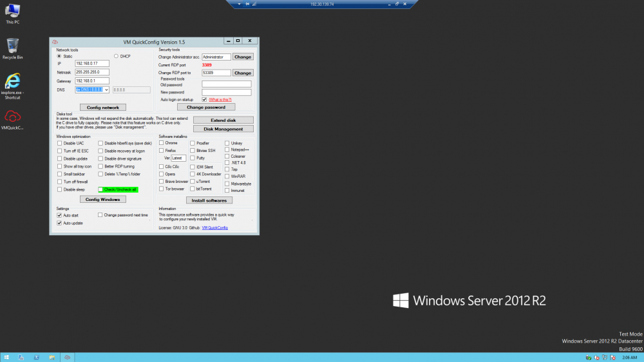Check Turn off firewall
The width and height of the screenshot is (644, 362).
tap(59, 182)
